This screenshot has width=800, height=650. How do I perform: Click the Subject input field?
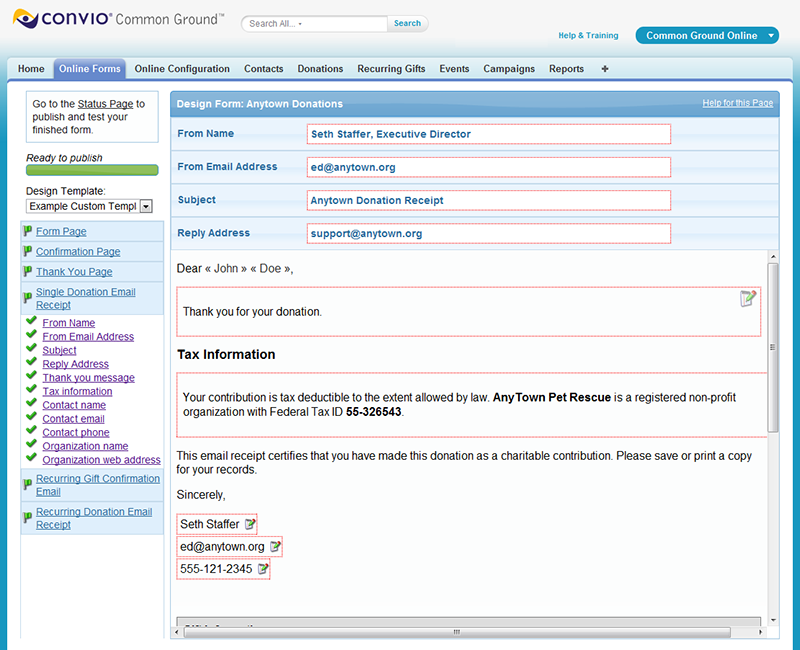[489, 200]
